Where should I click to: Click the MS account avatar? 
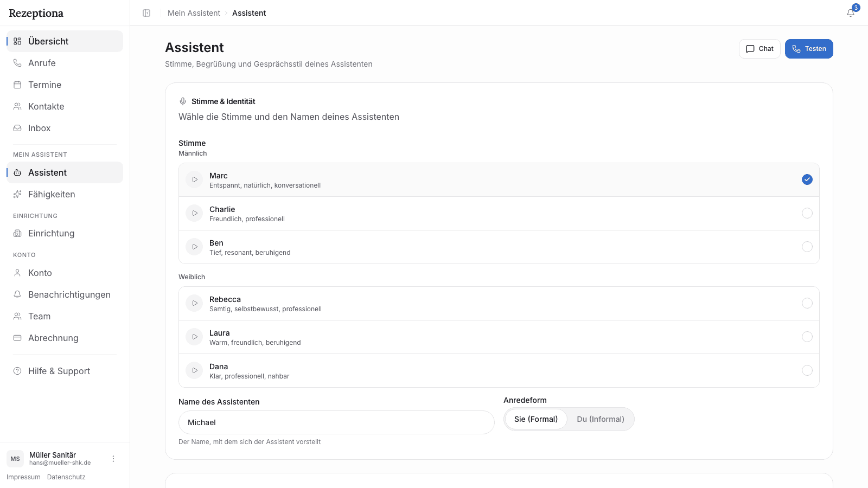pos(15,459)
